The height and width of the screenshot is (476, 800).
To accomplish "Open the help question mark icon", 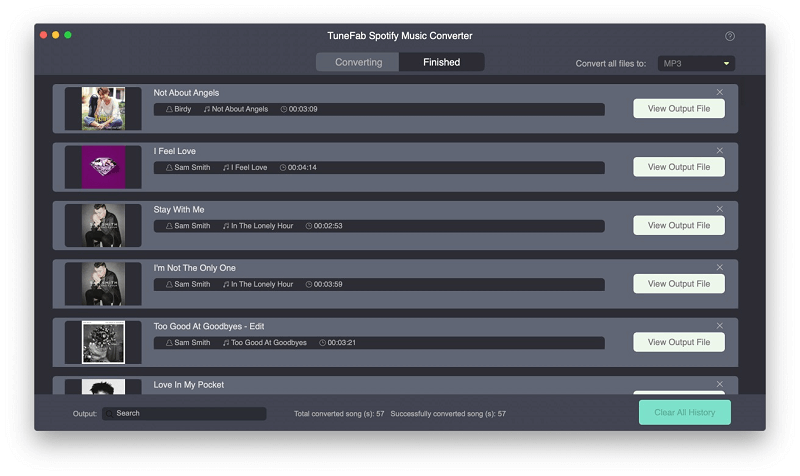I will point(729,36).
